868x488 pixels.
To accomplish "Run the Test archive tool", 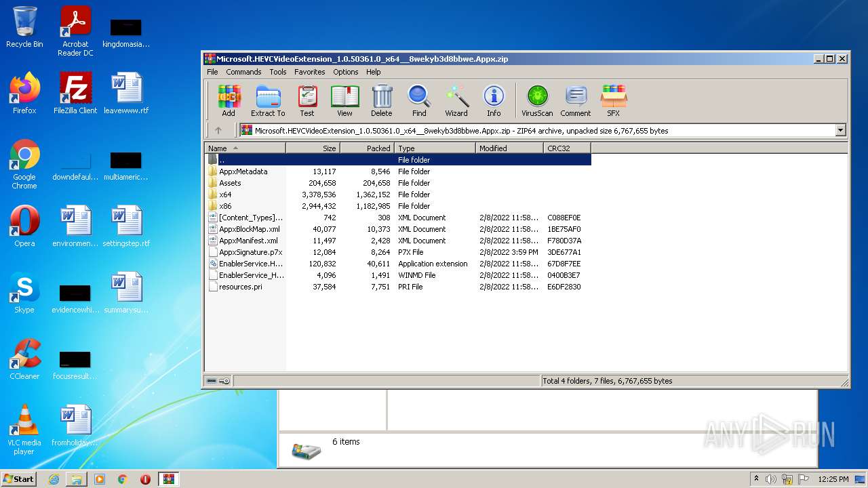I will tap(307, 100).
